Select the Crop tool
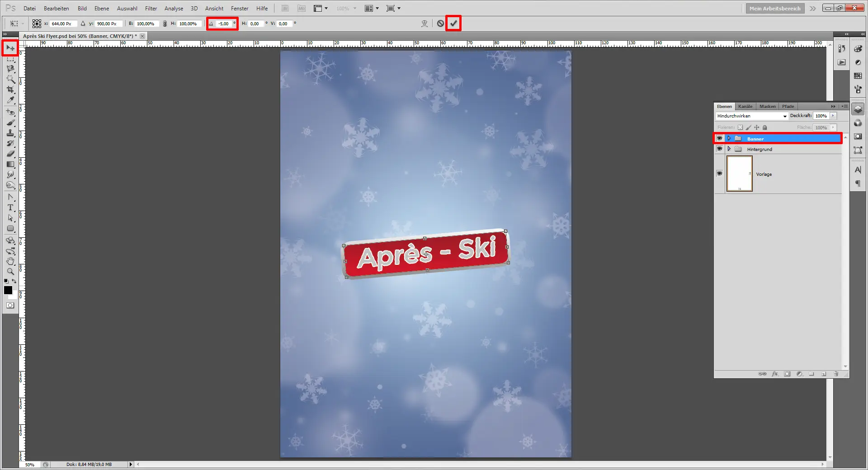 pyautogui.click(x=10, y=89)
